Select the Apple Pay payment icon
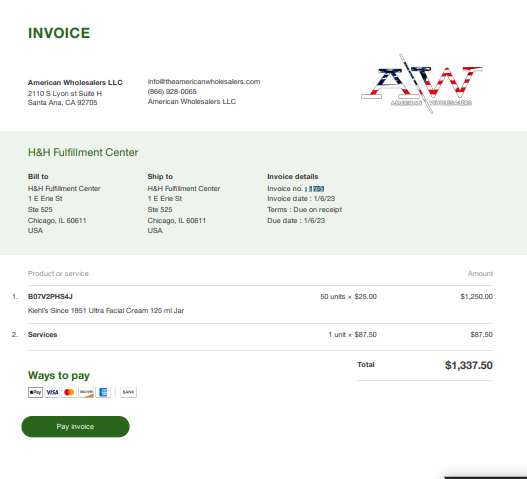This screenshot has height=479, width=527. [x=35, y=392]
